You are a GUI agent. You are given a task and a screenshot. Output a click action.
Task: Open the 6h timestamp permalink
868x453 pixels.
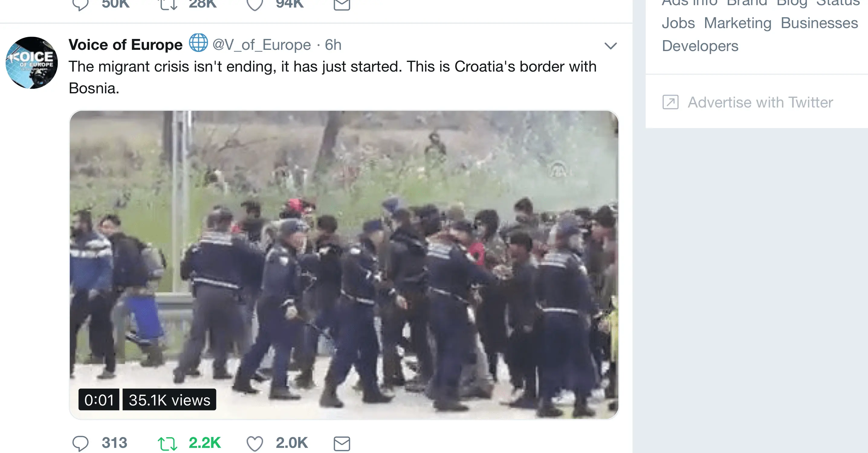pyautogui.click(x=333, y=45)
